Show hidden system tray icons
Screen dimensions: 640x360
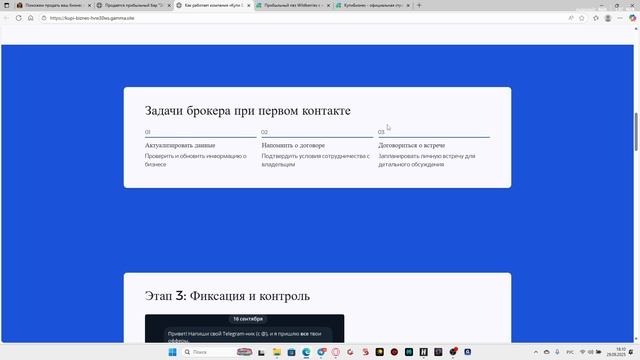pos(536,352)
